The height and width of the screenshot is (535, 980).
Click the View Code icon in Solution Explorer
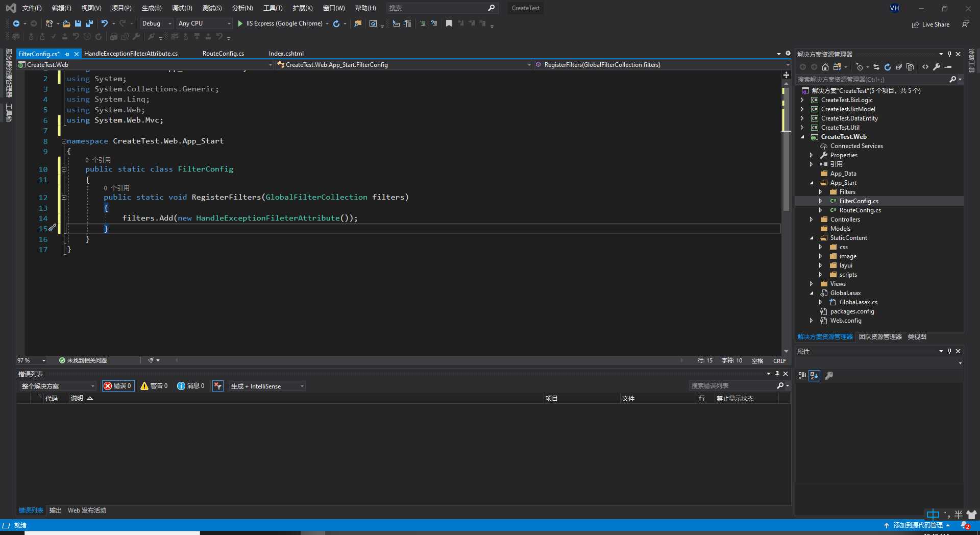click(925, 67)
